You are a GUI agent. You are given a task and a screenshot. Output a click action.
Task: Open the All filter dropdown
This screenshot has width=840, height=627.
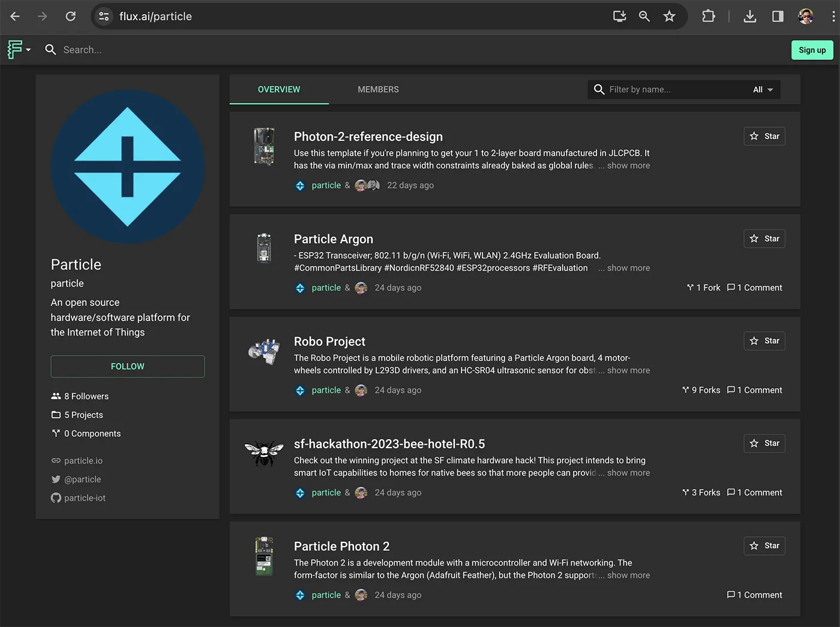coord(763,89)
